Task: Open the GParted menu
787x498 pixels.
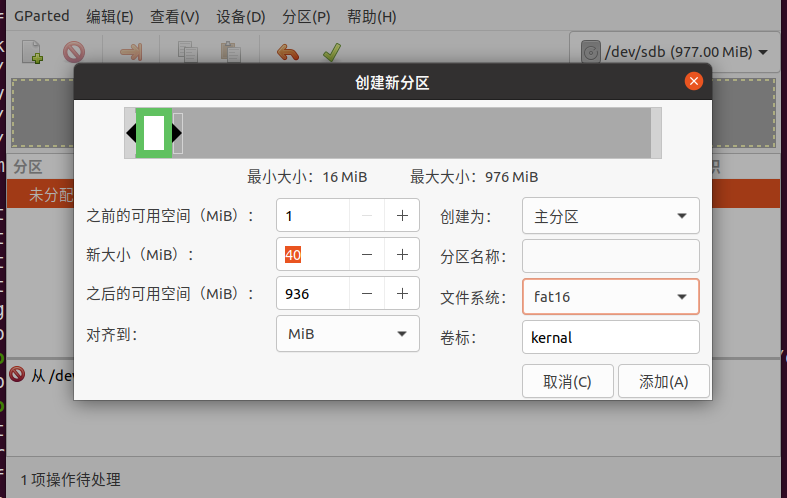Action: [x=42, y=16]
